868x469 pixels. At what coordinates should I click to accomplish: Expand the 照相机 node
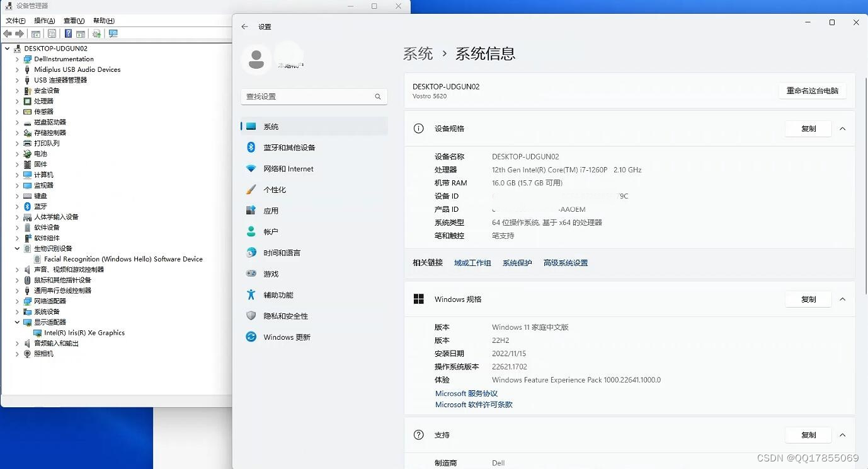point(17,354)
